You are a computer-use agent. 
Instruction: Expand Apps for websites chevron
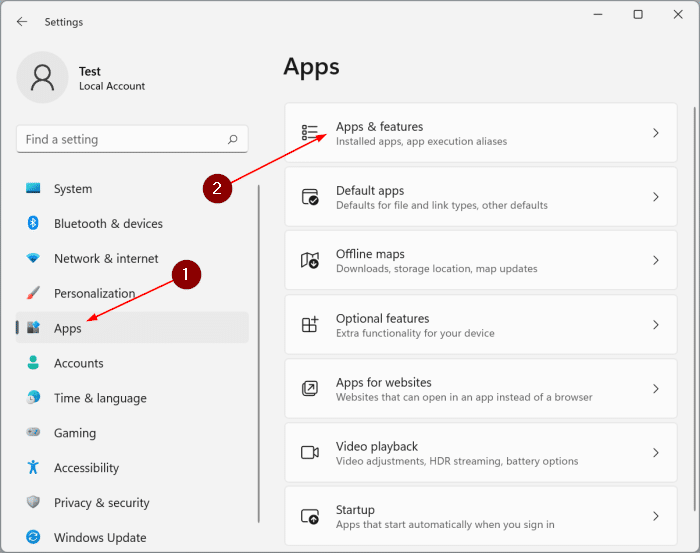pos(656,389)
